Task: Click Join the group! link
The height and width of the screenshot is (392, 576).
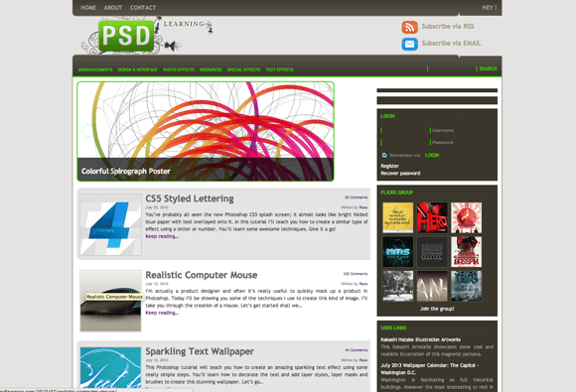Action: pos(437,309)
